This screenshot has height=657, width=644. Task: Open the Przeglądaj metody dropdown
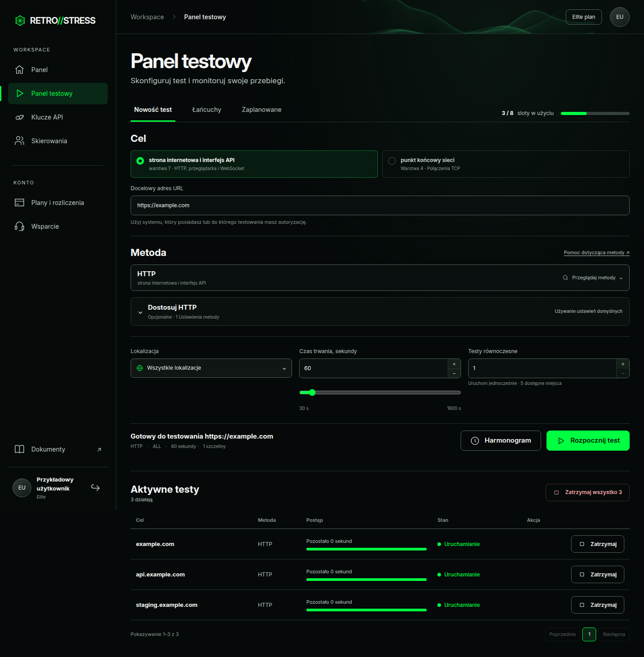click(593, 278)
